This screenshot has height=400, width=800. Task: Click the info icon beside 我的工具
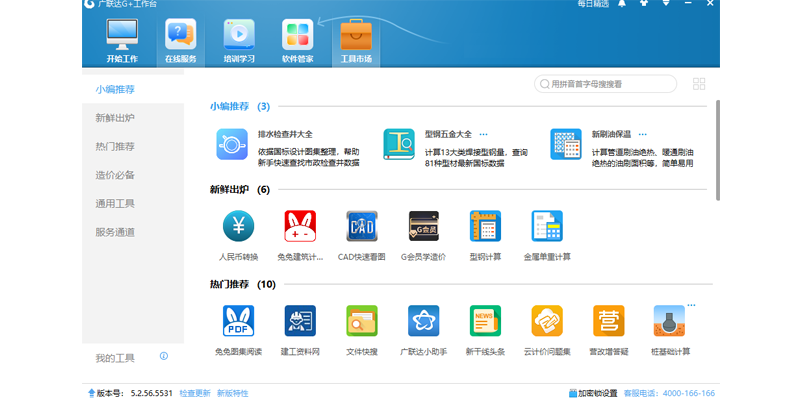(164, 356)
